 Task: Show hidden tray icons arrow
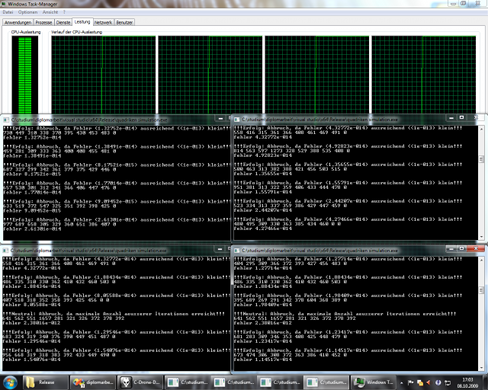[401, 383]
